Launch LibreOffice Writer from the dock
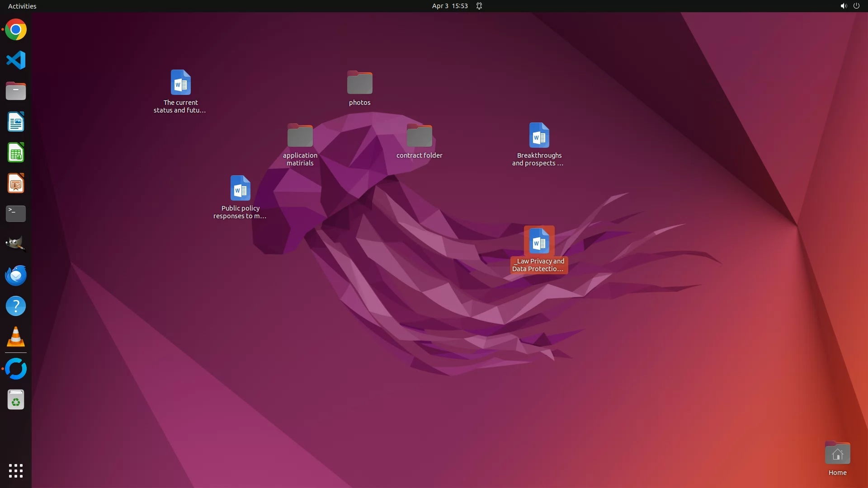Image resolution: width=868 pixels, height=488 pixels. tap(16, 122)
